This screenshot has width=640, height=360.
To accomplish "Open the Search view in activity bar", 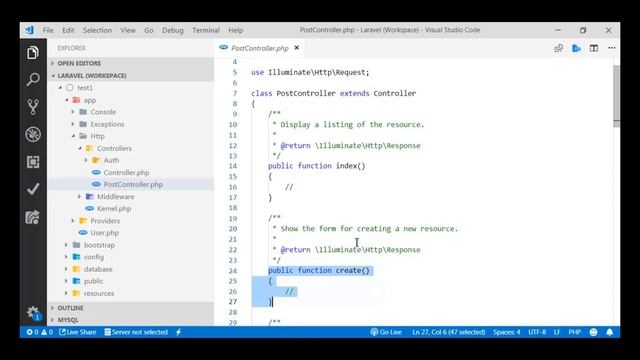I will tap(33, 80).
